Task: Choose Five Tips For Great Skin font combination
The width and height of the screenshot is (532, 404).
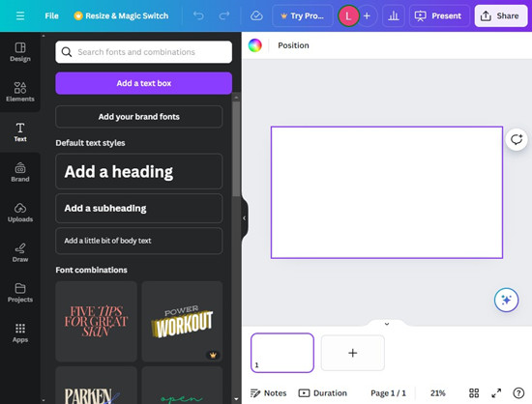Action: [96, 321]
